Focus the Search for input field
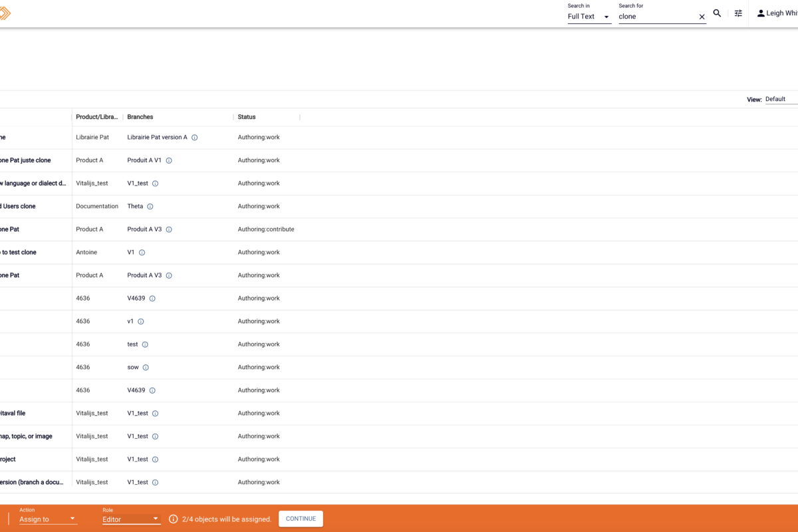 (x=657, y=17)
